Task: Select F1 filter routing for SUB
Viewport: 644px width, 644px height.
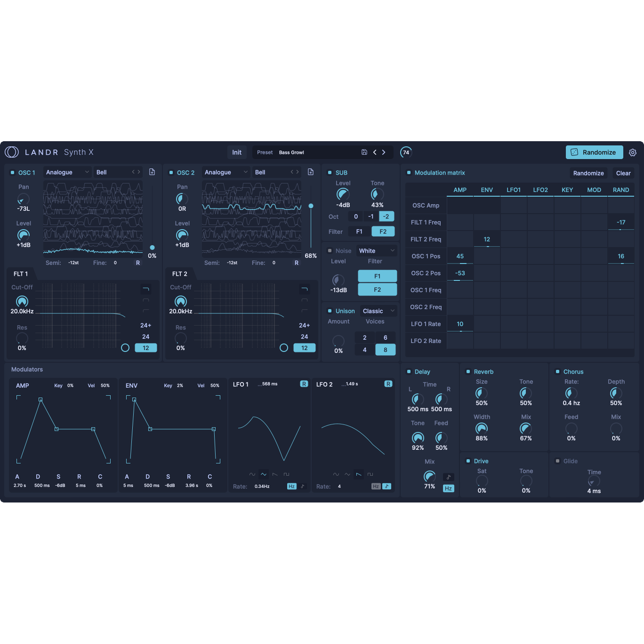Action: 359,231
